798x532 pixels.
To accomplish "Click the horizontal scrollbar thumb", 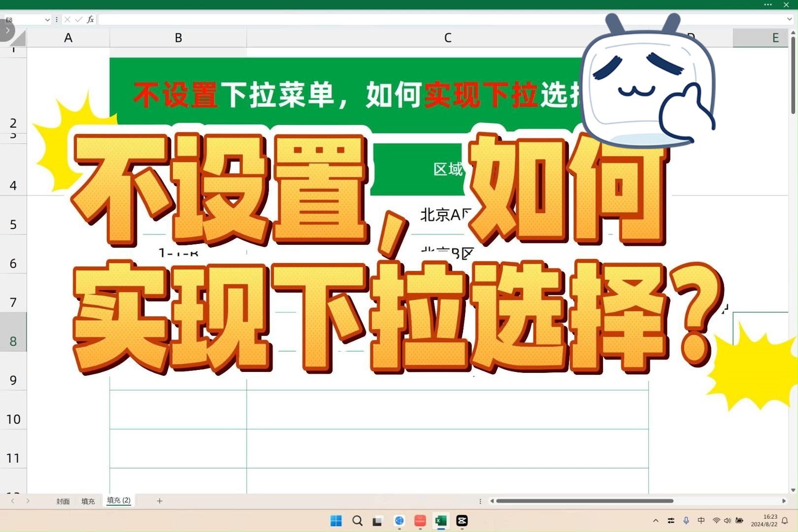I will [585, 501].
